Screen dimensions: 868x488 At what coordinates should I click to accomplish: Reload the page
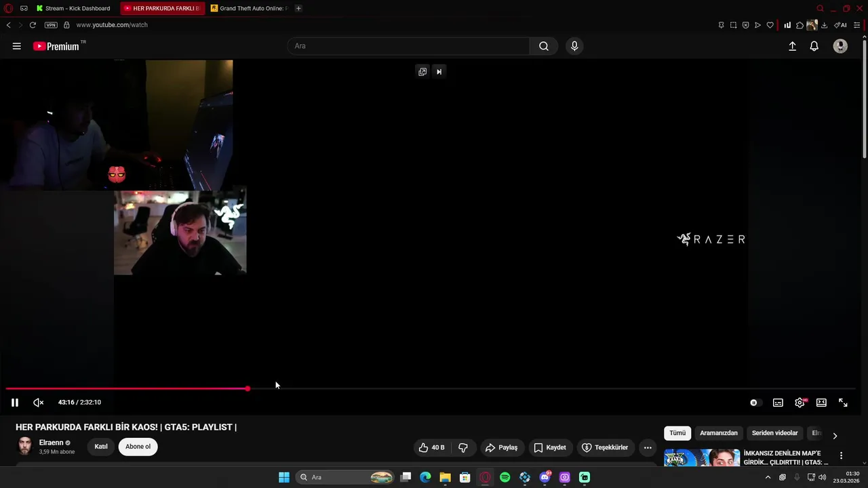point(32,25)
